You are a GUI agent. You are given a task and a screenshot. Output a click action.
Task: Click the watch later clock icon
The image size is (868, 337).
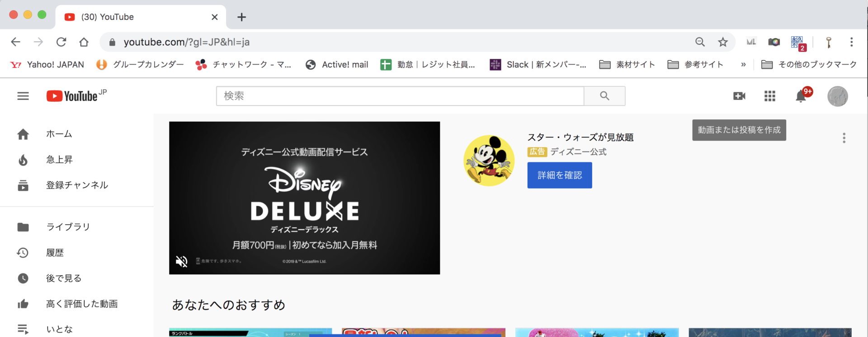click(x=23, y=278)
